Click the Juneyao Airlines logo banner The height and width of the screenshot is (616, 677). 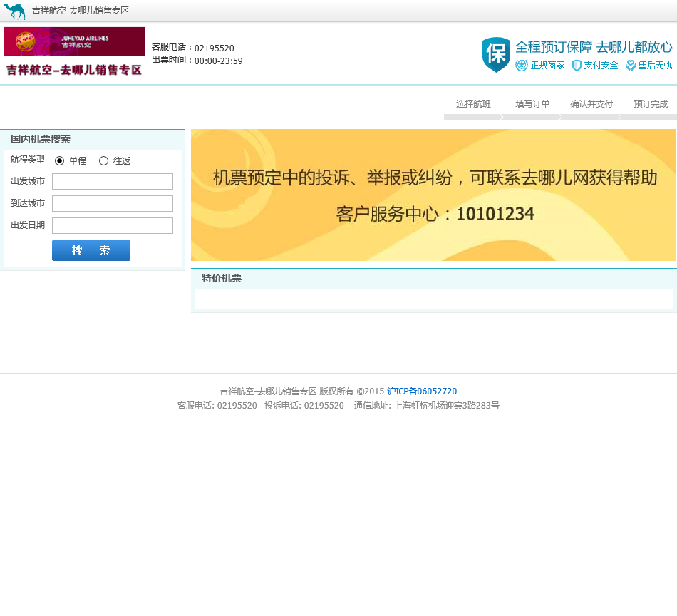(x=74, y=41)
